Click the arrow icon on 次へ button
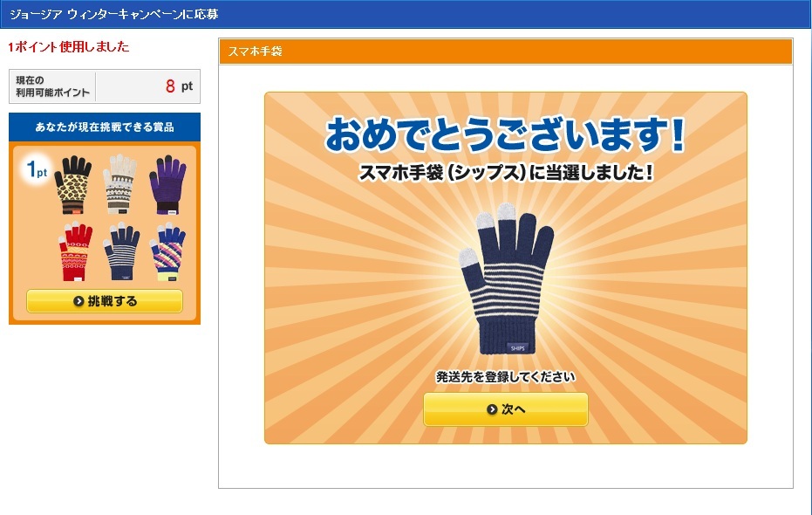 [x=491, y=409]
